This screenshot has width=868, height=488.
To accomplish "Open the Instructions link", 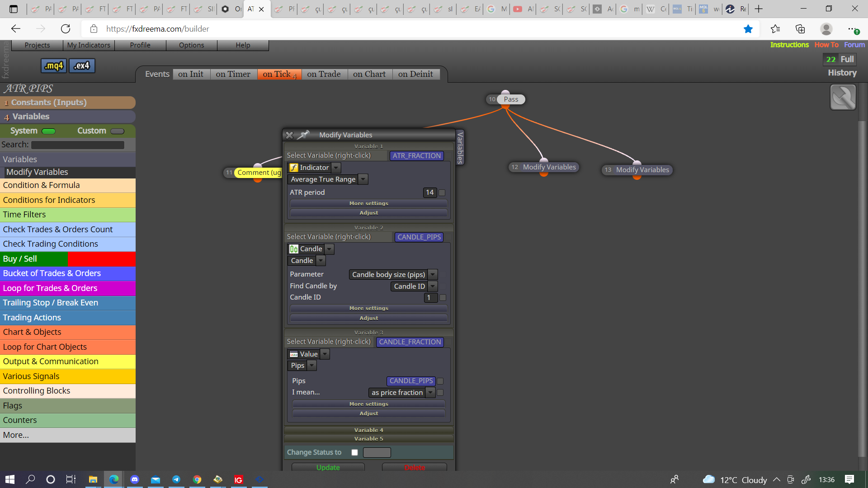I will [x=789, y=45].
